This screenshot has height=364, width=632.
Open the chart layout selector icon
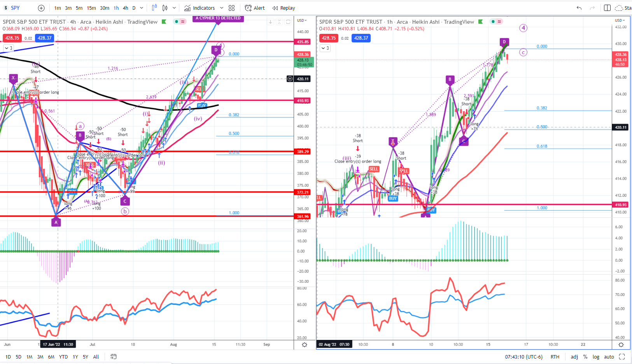tap(607, 8)
